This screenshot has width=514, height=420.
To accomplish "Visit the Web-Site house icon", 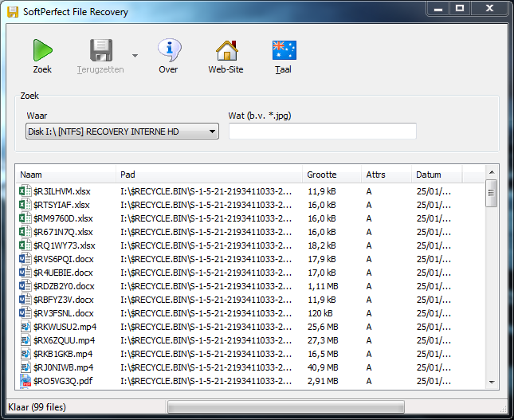I will click(226, 50).
